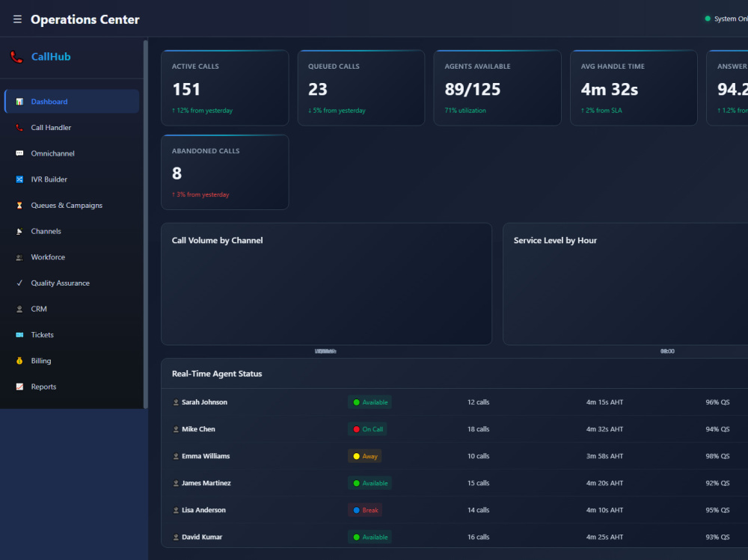The image size is (748, 560).
Task: Click Emma Williams' Away status badge
Action: [x=364, y=456]
